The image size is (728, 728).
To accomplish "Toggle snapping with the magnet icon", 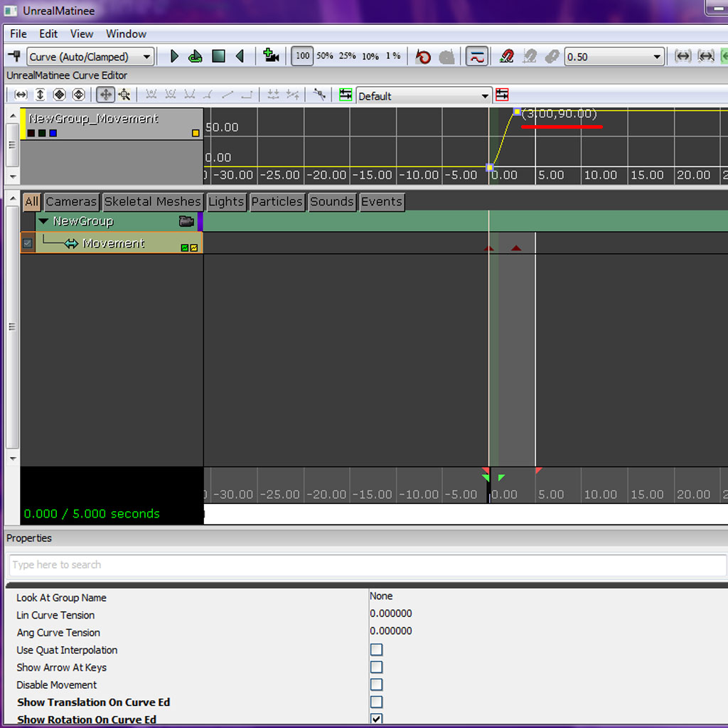I will pyautogui.click(x=506, y=57).
